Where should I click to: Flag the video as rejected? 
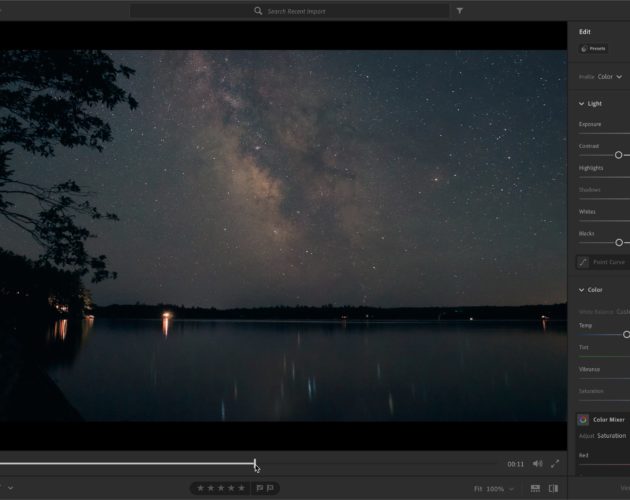point(270,488)
